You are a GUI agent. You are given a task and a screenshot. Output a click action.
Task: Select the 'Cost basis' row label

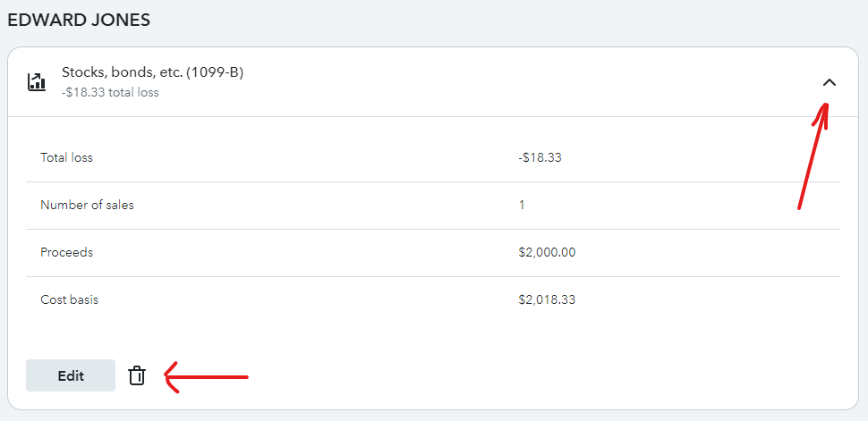pos(69,299)
